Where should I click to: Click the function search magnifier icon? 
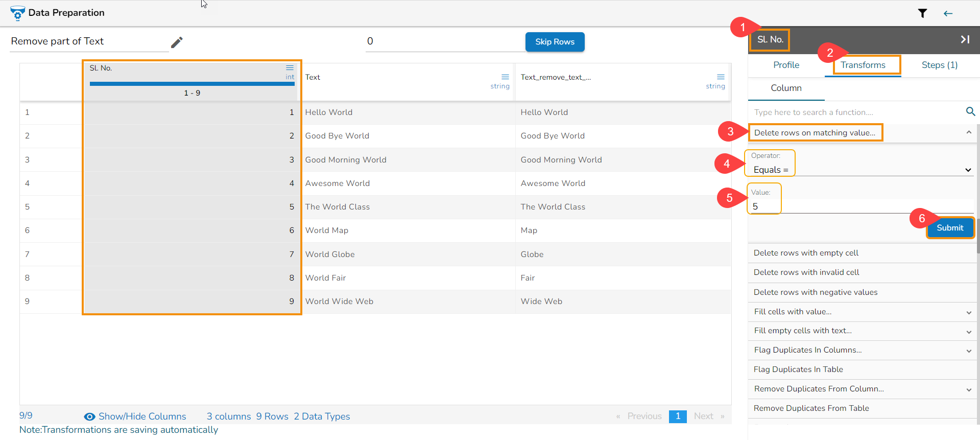(970, 111)
